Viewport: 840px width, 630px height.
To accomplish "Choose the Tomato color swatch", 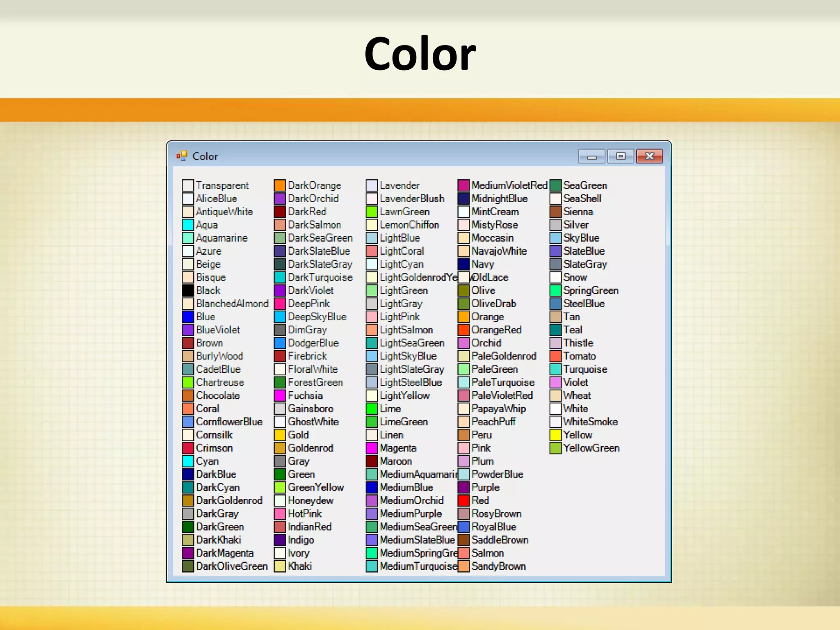I will [x=555, y=356].
